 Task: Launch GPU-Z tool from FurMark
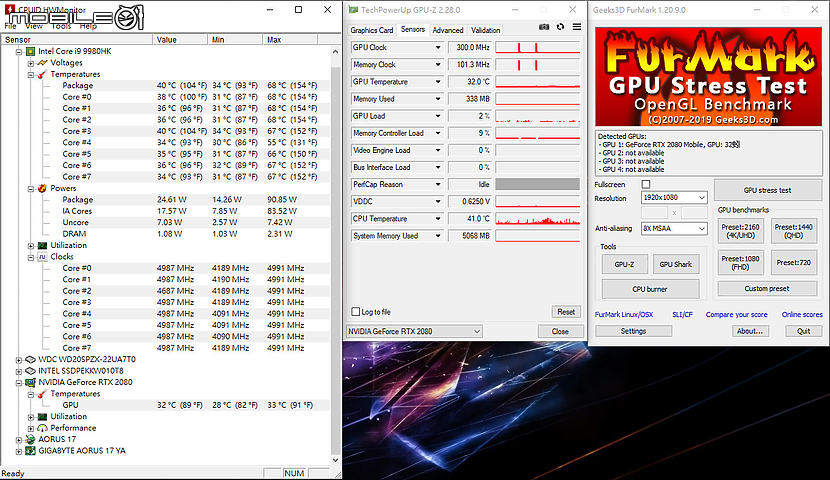point(625,264)
